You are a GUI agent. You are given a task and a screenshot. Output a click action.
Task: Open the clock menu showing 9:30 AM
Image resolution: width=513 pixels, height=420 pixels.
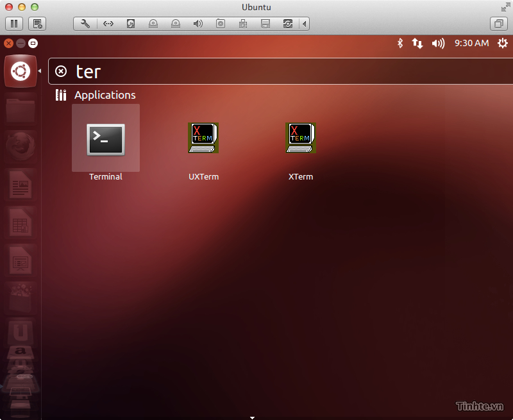[x=471, y=43]
